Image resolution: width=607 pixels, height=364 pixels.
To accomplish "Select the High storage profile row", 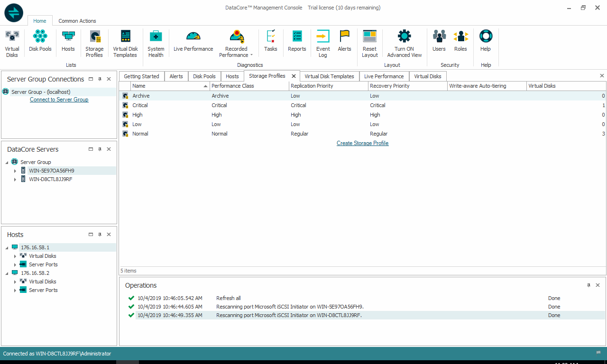I will (x=363, y=115).
